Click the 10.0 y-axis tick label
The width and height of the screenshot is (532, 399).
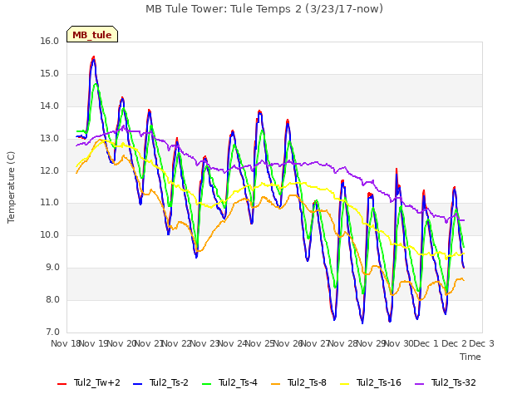tap(50, 234)
